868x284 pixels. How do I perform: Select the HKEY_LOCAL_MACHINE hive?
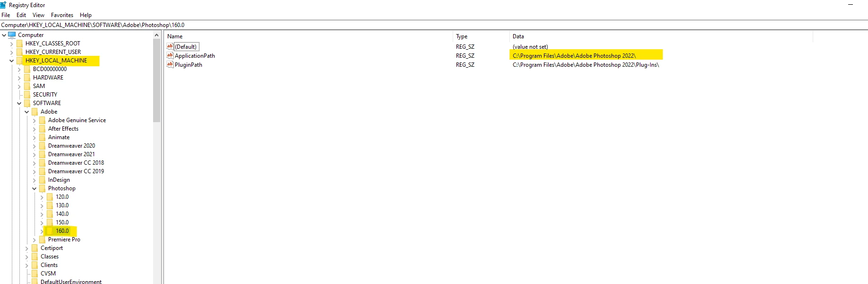click(56, 61)
